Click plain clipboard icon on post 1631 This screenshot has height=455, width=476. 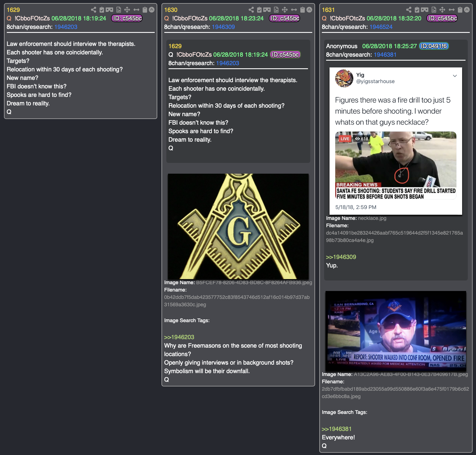(460, 10)
